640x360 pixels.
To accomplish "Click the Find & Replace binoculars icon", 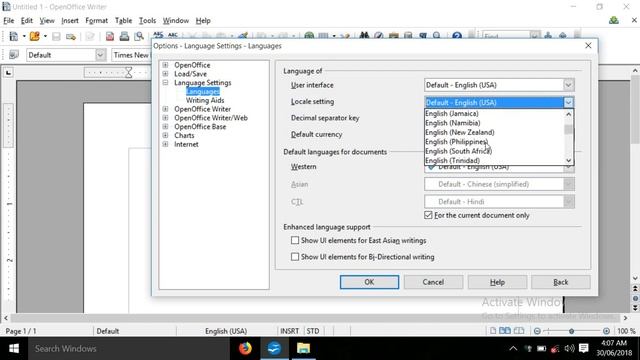I will coord(364,36).
